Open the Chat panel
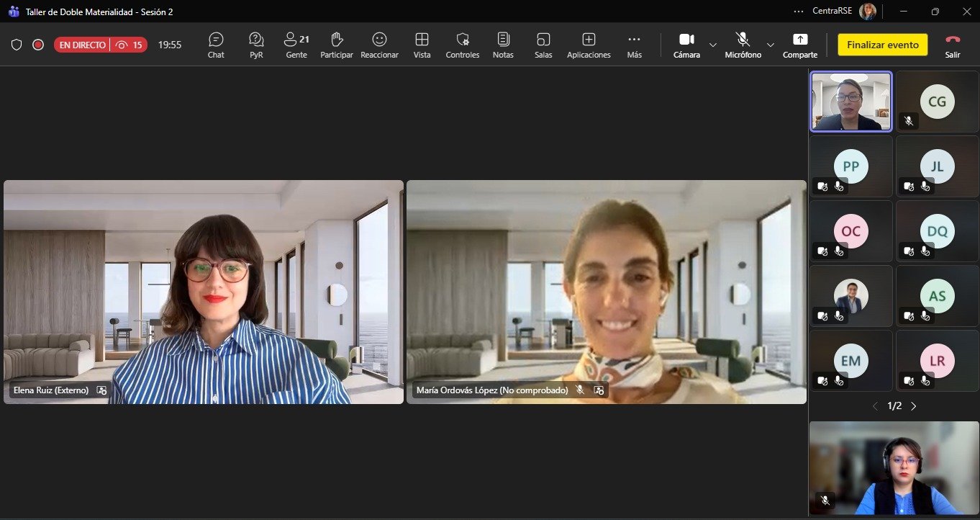Screen dimensions: 980x520 216,45
